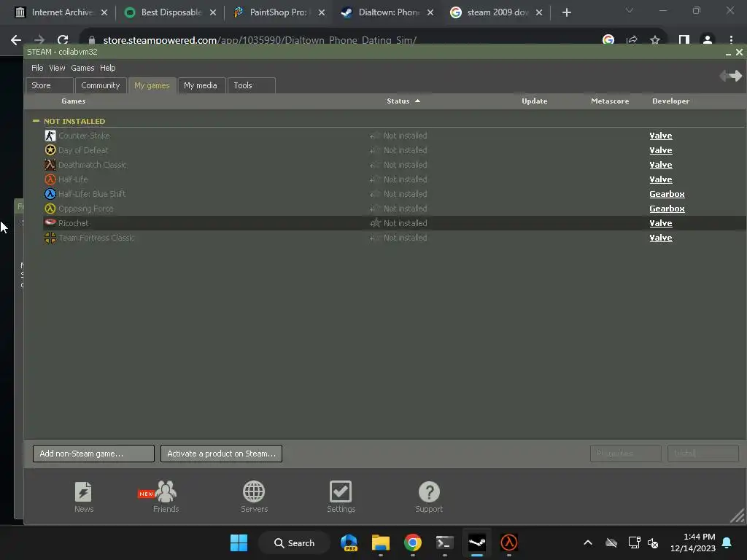Open the Support question mark icon
747x560 pixels.
pyautogui.click(x=429, y=492)
